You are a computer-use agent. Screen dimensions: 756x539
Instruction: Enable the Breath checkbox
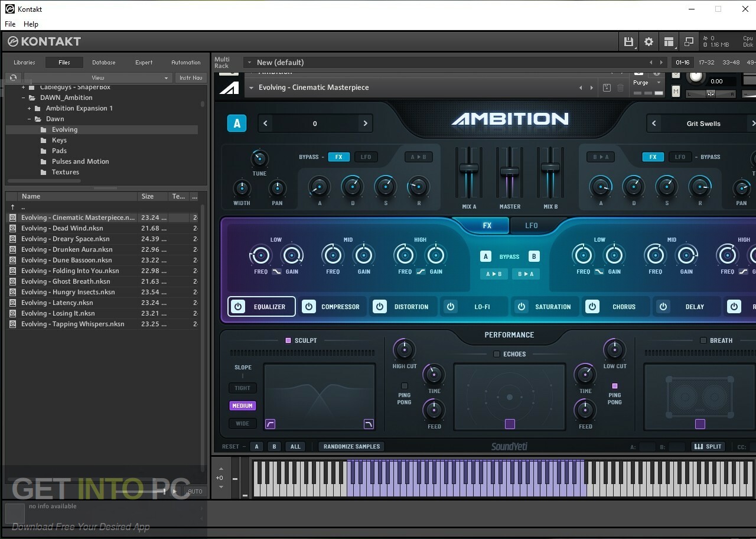tap(703, 340)
